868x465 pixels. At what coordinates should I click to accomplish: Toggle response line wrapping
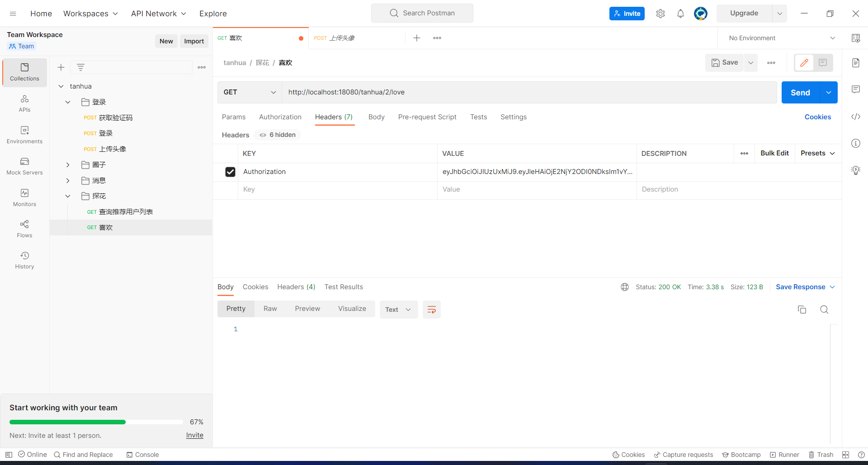click(x=432, y=310)
